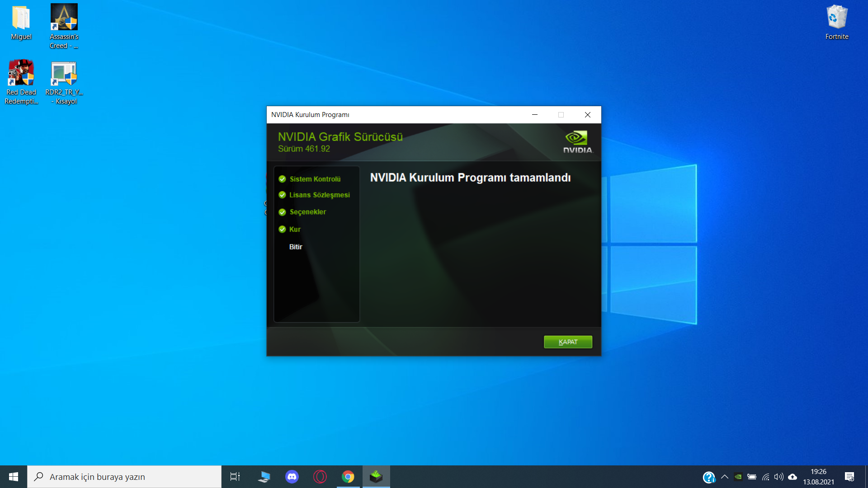The image size is (868, 488).
Task: Select the Lisans Sözleşmesi step
Action: (x=319, y=195)
